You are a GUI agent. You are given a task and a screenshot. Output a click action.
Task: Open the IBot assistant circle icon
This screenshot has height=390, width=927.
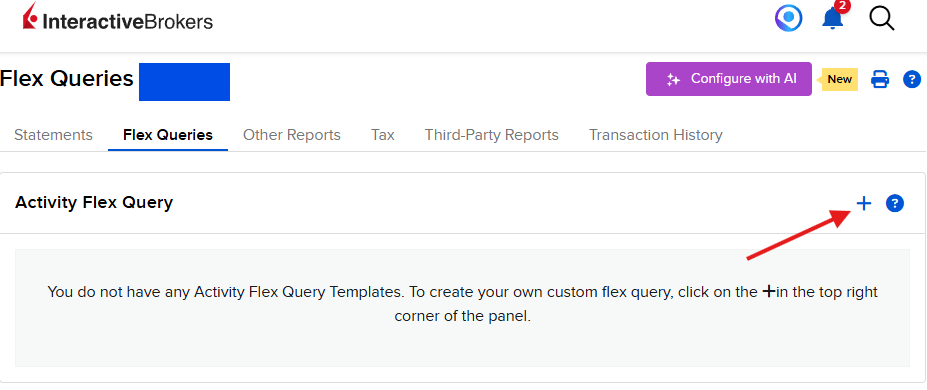pyautogui.click(x=789, y=19)
